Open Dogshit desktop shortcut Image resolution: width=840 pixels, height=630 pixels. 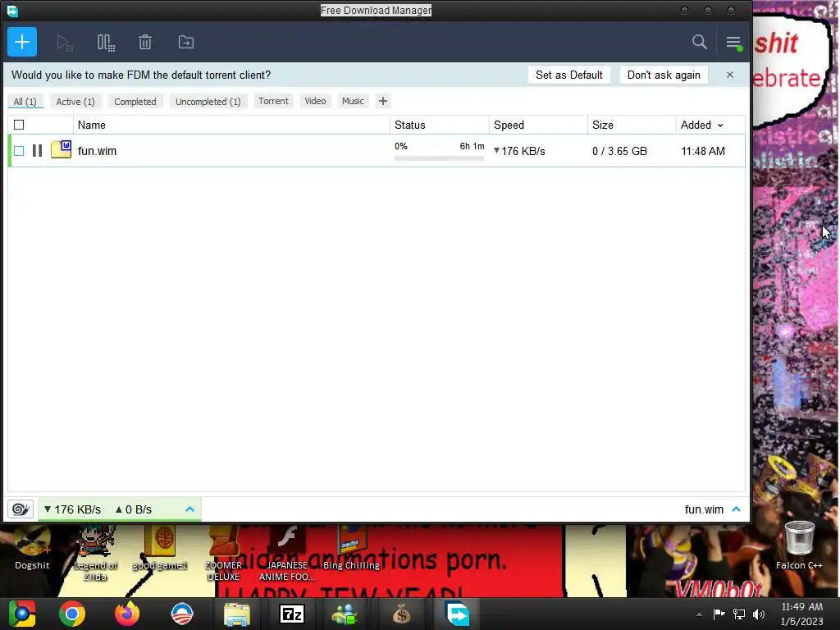pos(32,547)
